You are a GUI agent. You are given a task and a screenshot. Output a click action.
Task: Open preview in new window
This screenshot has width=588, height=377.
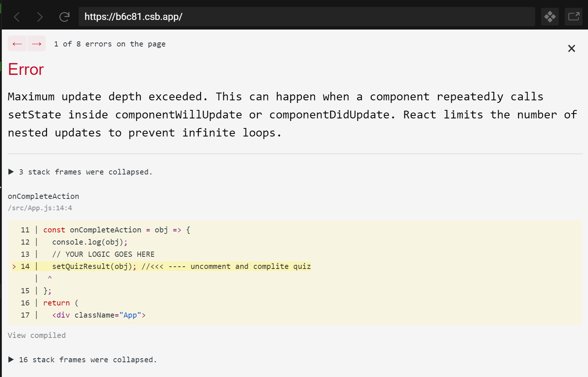pyautogui.click(x=574, y=17)
